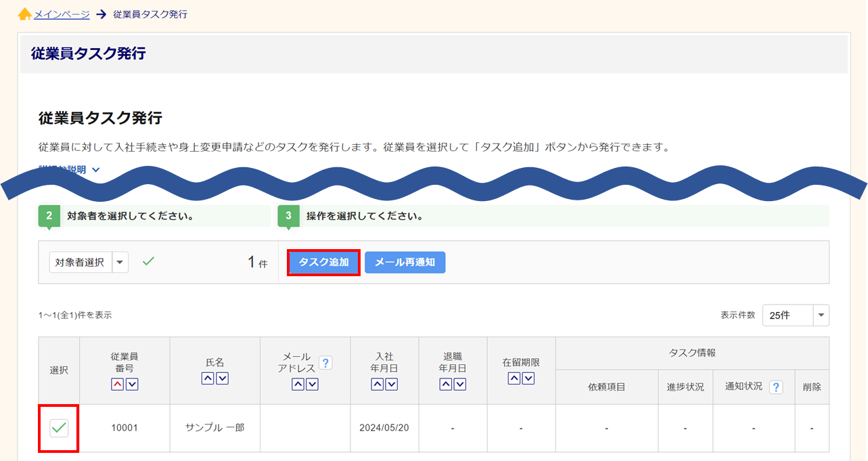Image resolution: width=868 pixels, height=461 pixels.
Task: Sort 従業員番号 column descending
Action: pos(132,385)
